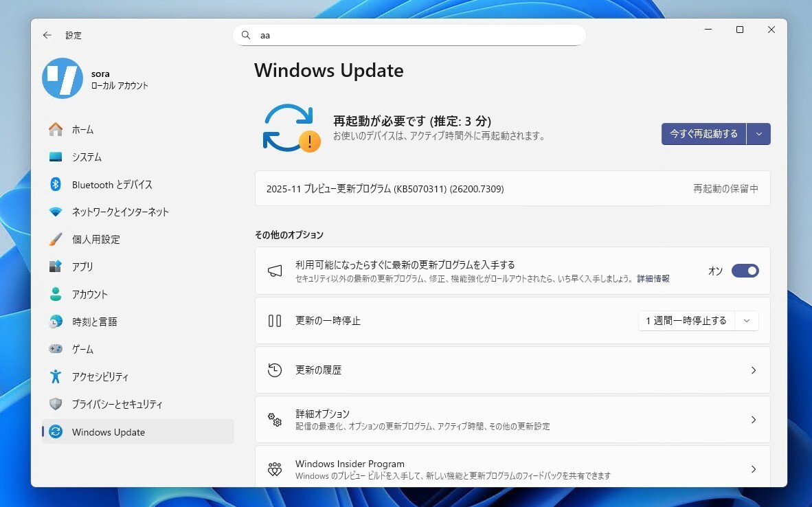Click the アカウント person icon
The image size is (812, 507).
click(x=56, y=293)
